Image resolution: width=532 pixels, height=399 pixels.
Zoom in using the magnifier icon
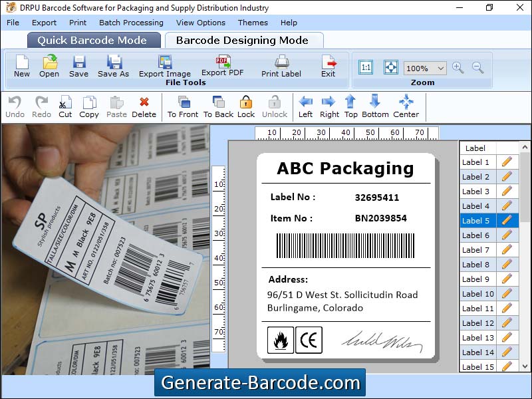pyautogui.click(x=458, y=68)
